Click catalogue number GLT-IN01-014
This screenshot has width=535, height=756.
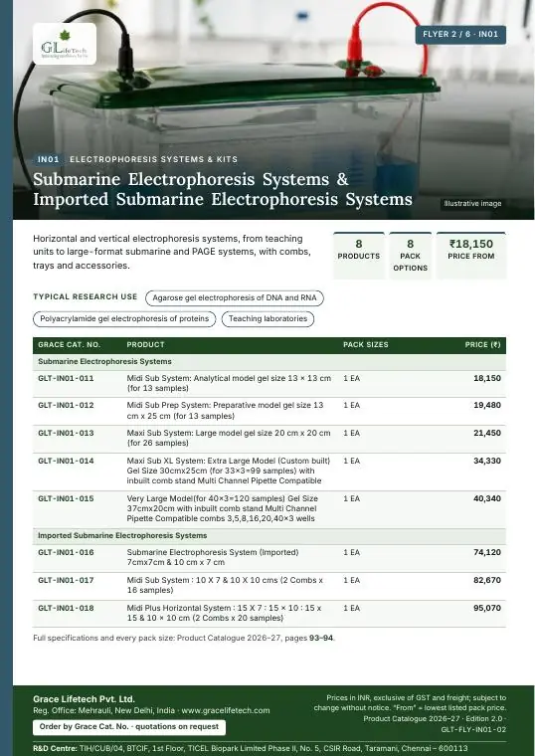pyautogui.click(x=66, y=461)
